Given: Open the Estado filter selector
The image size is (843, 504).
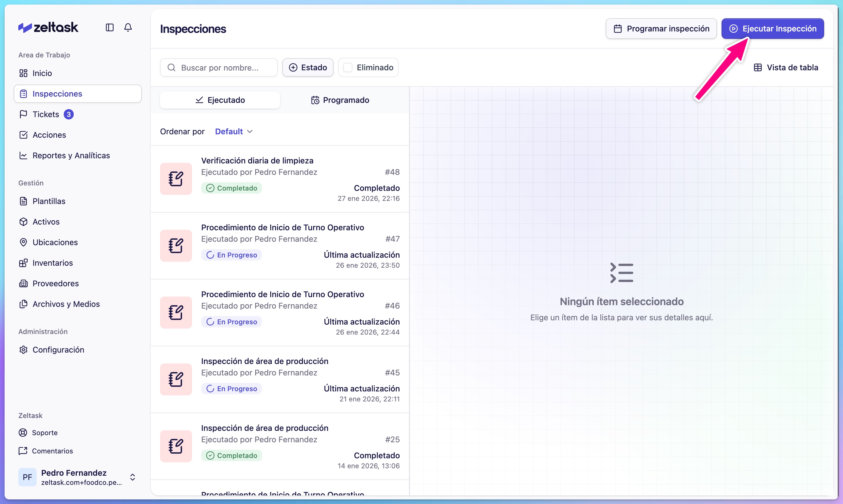Looking at the screenshot, I should (307, 67).
